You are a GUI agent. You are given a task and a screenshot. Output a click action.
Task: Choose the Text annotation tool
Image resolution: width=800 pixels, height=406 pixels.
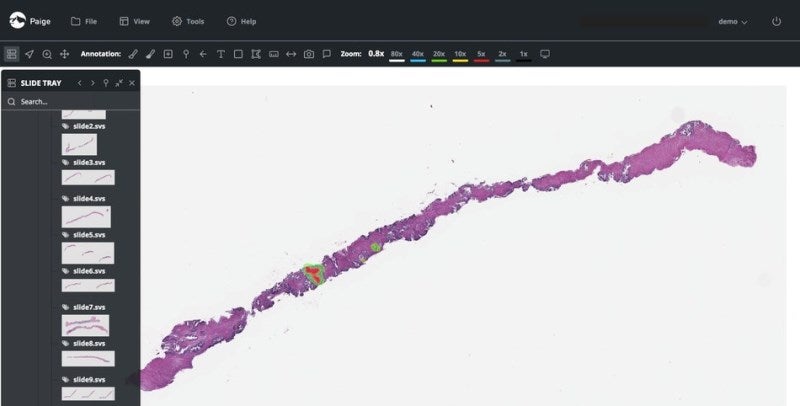point(220,54)
